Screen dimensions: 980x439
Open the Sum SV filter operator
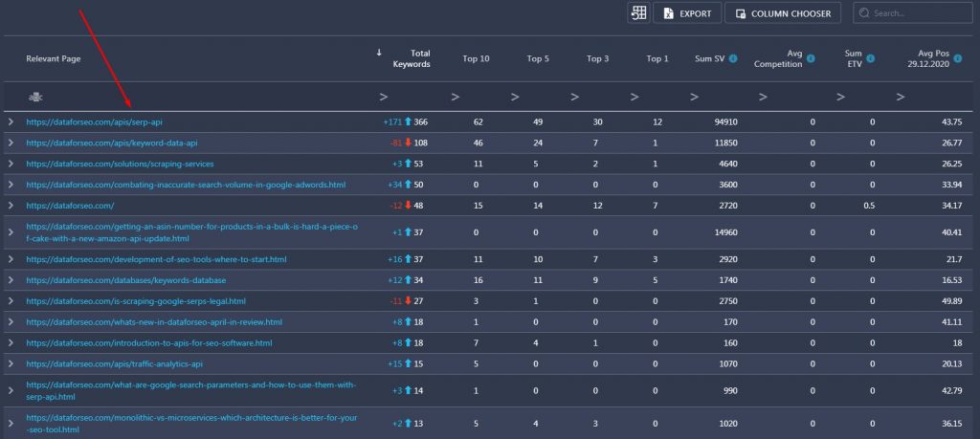[695, 97]
